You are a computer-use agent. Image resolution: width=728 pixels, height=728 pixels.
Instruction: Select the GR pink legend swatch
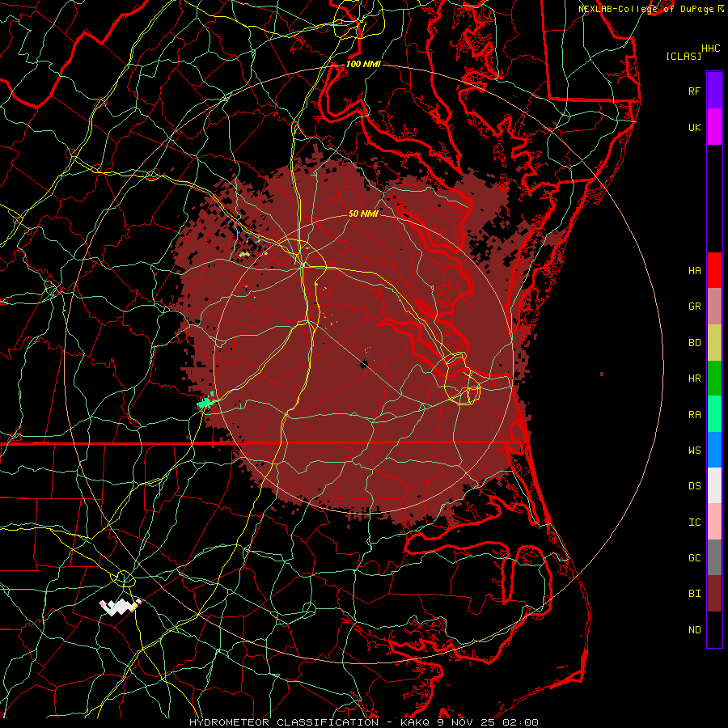pyautogui.click(x=714, y=307)
